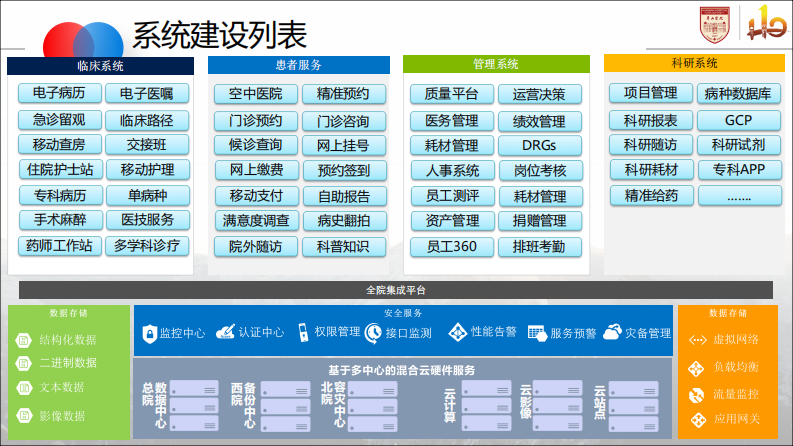Click the 权限管理 device icon
This screenshot has height=446, width=793.
pyautogui.click(x=303, y=333)
